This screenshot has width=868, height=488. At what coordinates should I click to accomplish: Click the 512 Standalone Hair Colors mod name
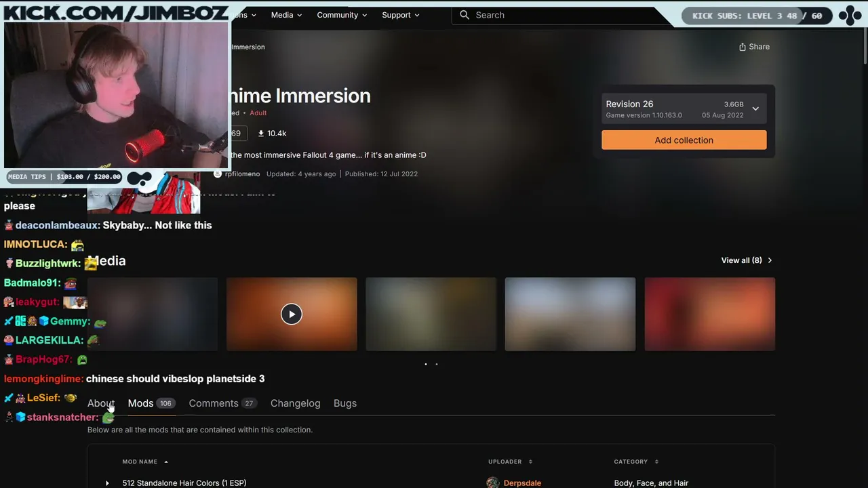184,483
